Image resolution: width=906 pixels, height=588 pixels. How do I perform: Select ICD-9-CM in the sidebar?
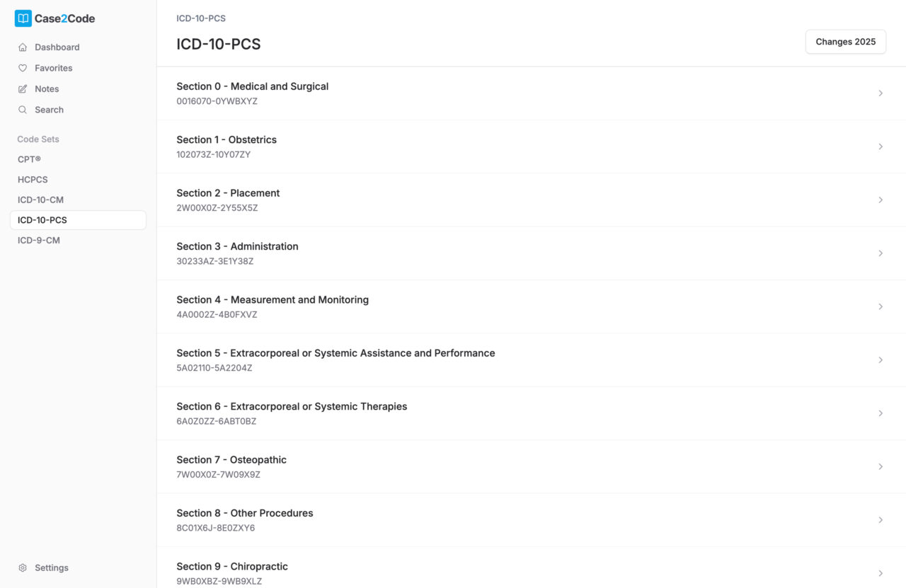coord(38,240)
